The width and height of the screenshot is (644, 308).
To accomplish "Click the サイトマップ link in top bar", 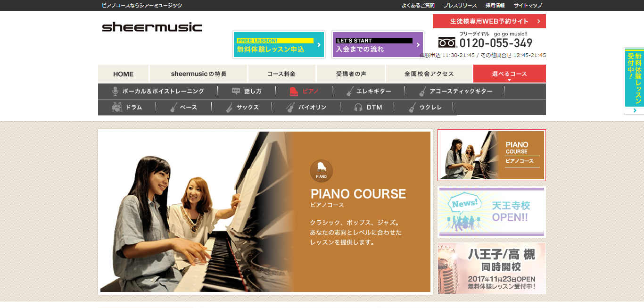I will [528, 6].
